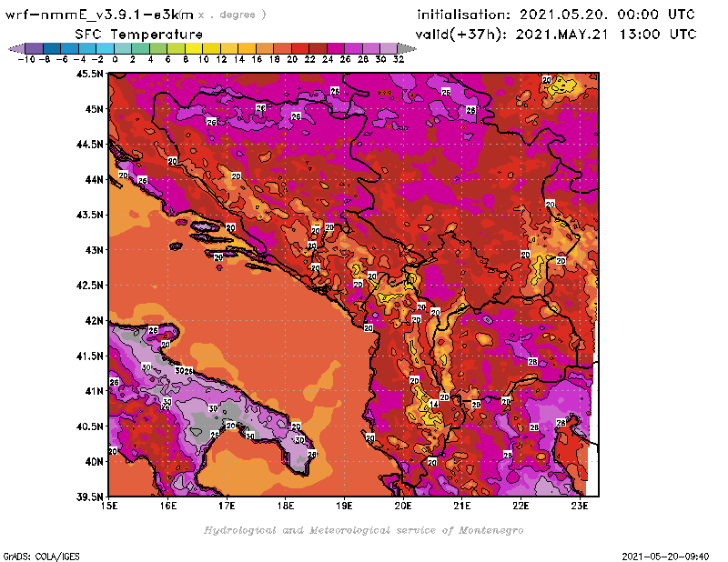The height and width of the screenshot is (562, 728).
Task: Select the dark red swatch between 22 and 24
Action: (318, 48)
